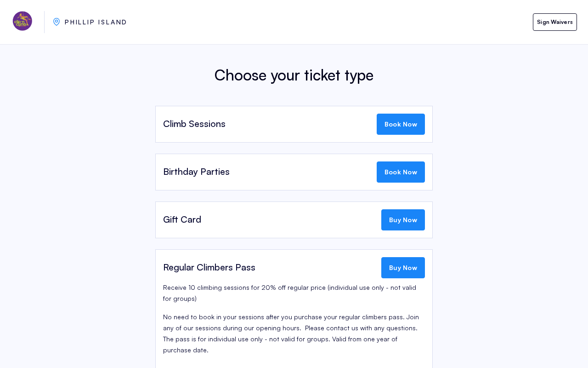This screenshot has width=588, height=368.
Task: Click the 'Choose your ticket type' heading
Action: coord(294,75)
